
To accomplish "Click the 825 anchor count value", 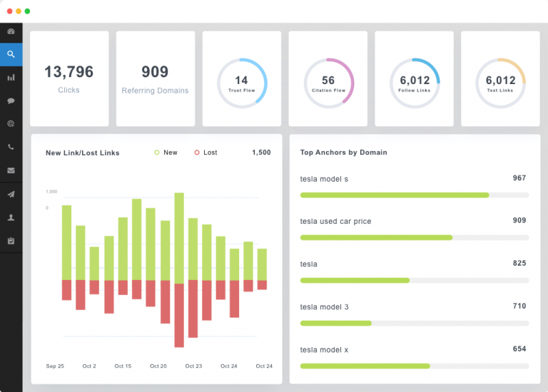I will (x=519, y=263).
